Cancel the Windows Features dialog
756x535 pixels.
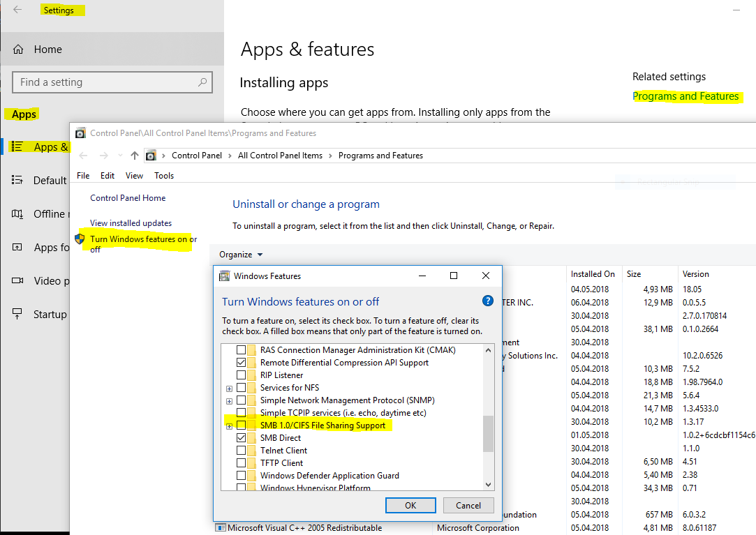(x=468, y=505)
